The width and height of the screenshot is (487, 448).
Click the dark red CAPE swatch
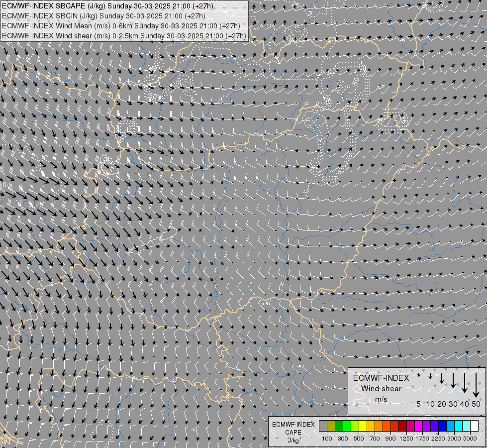pyautogui.click(x=402, y=426)
